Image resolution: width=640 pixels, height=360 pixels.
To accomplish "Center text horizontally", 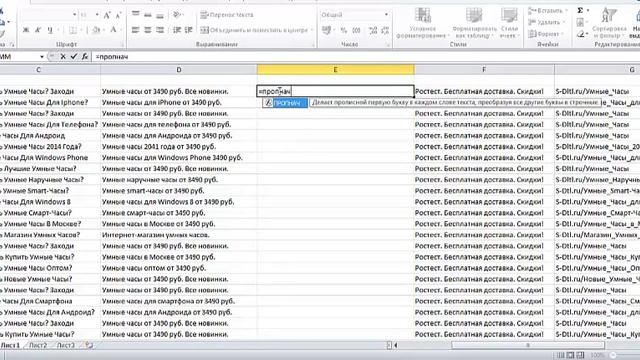I will tap(148, 30).
